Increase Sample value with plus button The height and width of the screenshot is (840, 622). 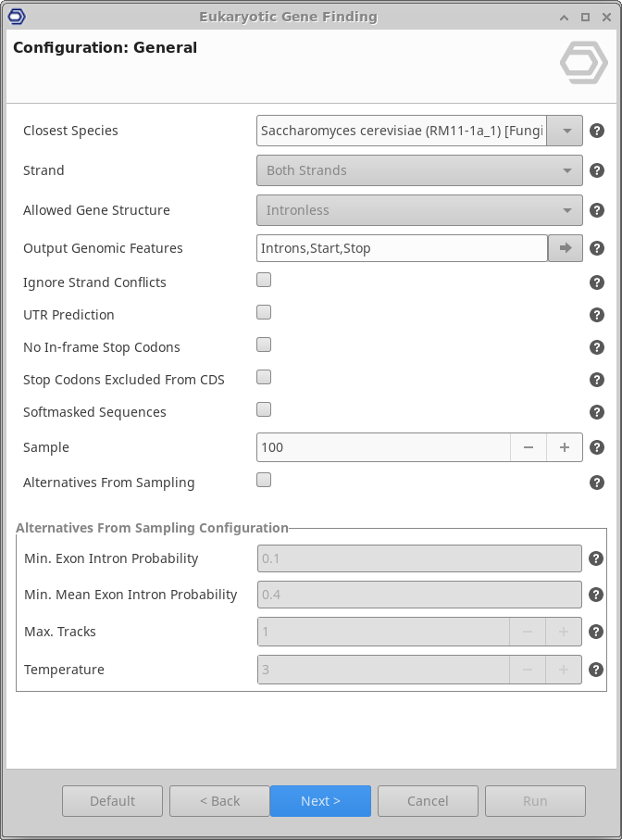coord(565,447)
